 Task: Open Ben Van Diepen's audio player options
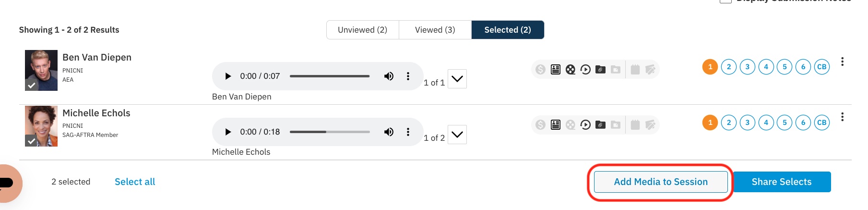click(x=408, y=76)
